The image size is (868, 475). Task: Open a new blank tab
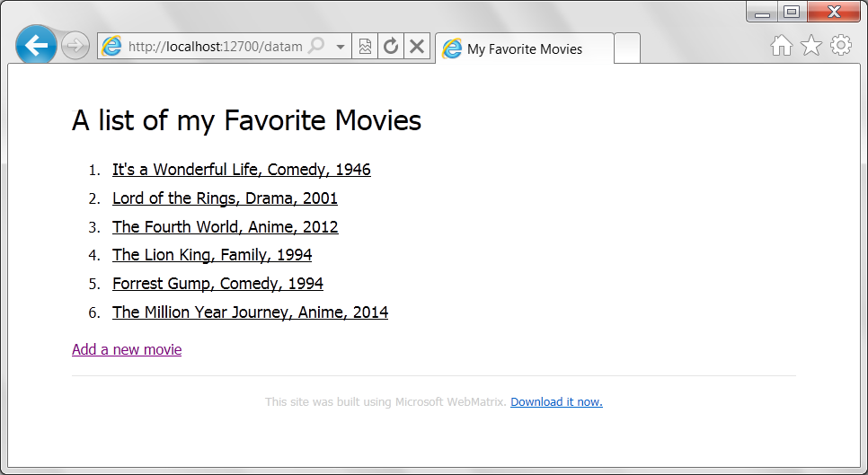pos(627,48)
